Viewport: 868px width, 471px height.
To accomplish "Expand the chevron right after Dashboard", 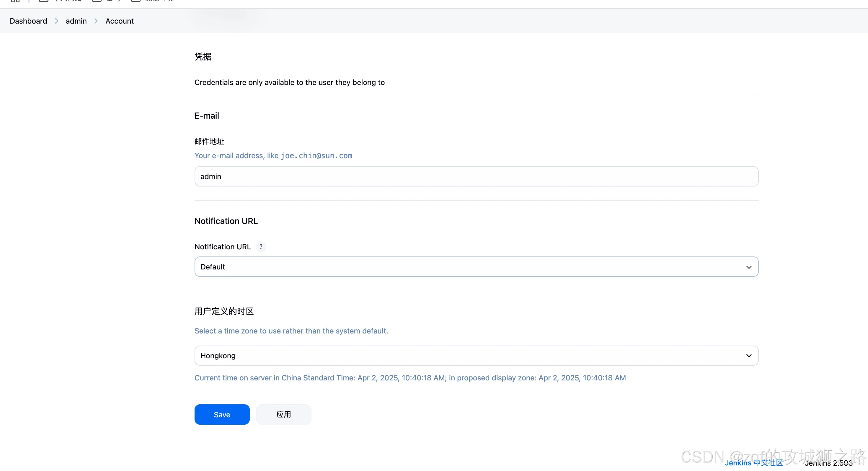I will click(56, 21).
